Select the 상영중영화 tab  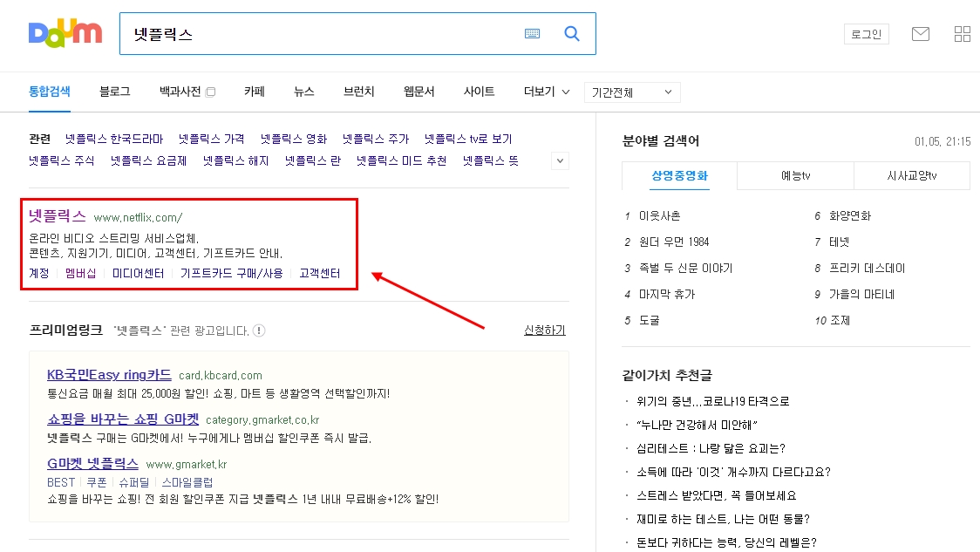pos(679,175)
